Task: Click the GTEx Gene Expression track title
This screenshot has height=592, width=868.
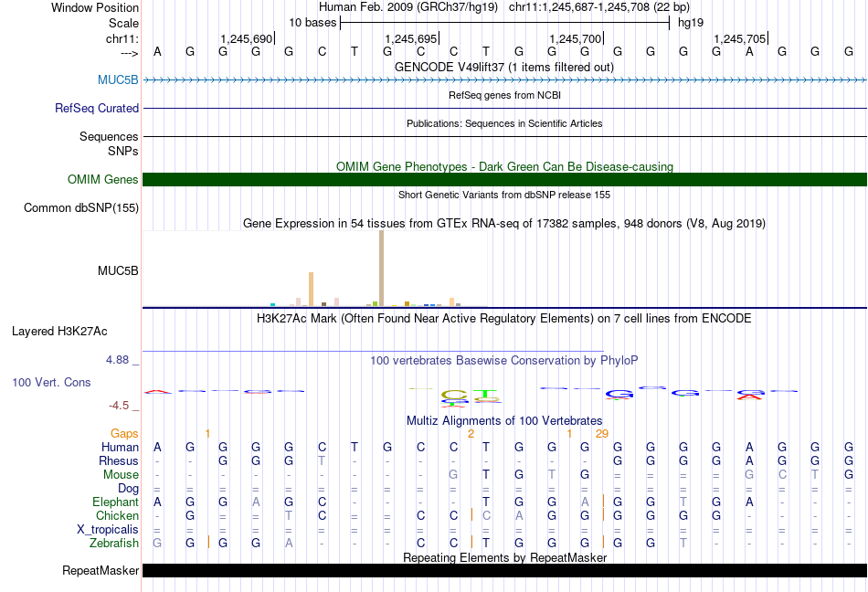Action: tap(504, 224)
